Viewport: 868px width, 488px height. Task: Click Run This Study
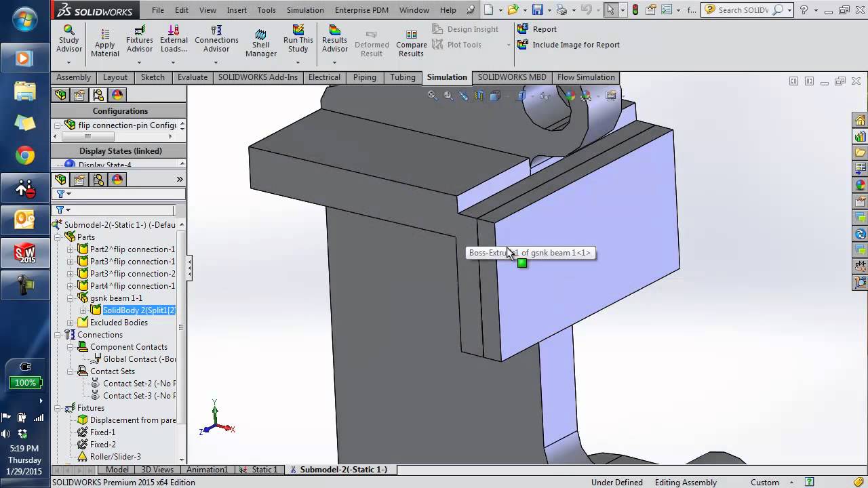[298, 40]
